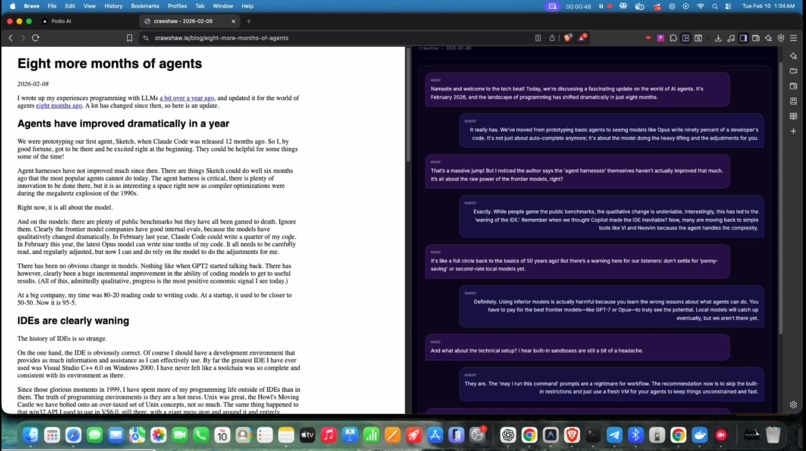Reload the page with the refresh icon
The width and height of the screenshot is (806, 451).
[x=35, y=38]
